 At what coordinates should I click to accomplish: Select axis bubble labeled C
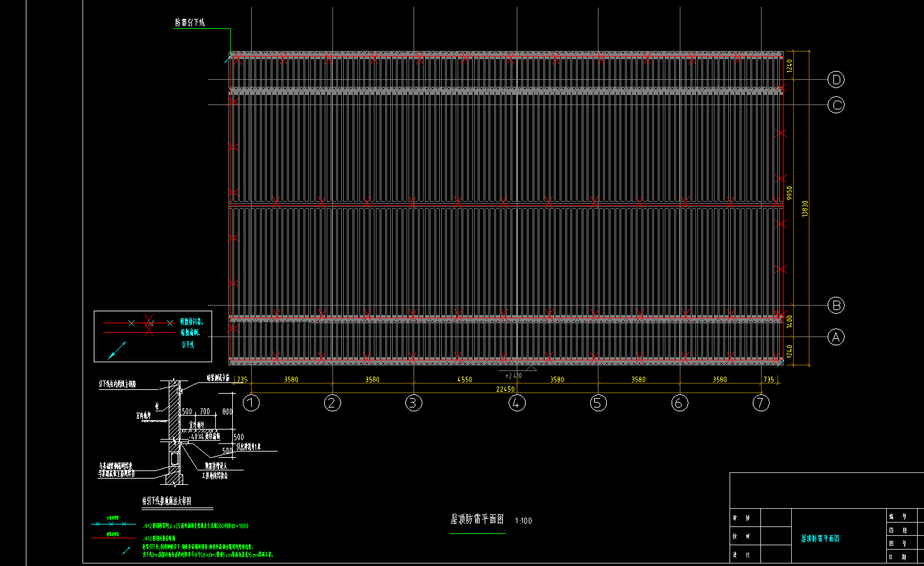836,104
